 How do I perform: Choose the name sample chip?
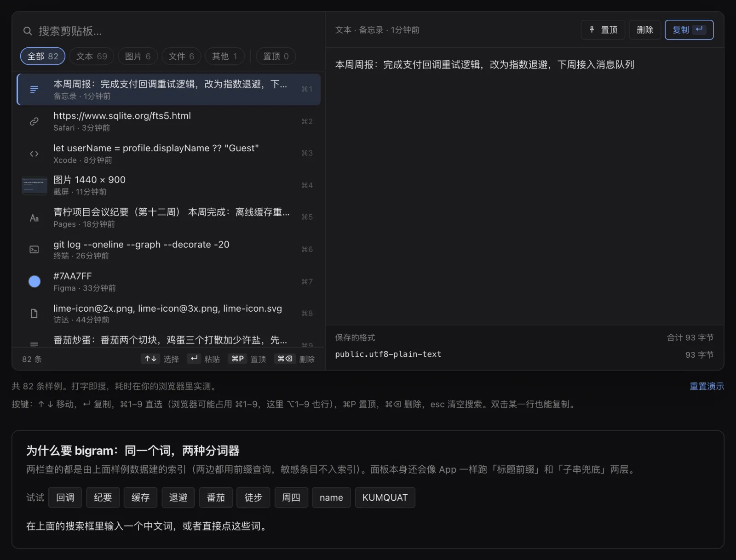[331, 497]
